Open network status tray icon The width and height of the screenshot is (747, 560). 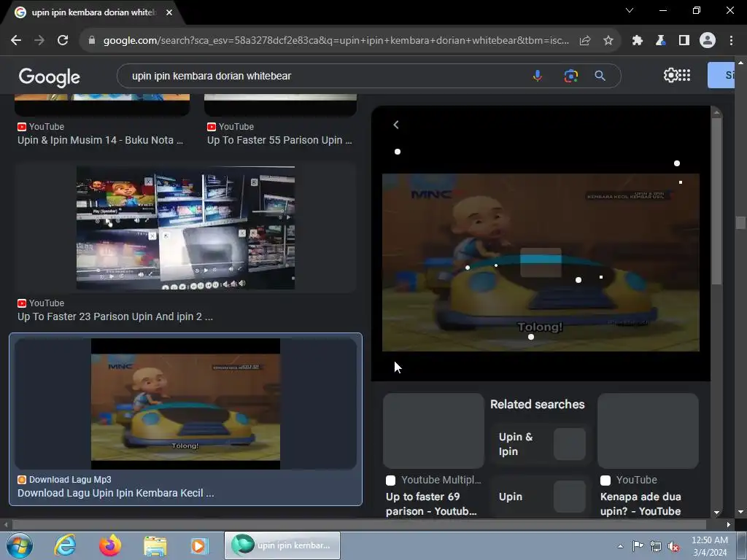point(656,546)
